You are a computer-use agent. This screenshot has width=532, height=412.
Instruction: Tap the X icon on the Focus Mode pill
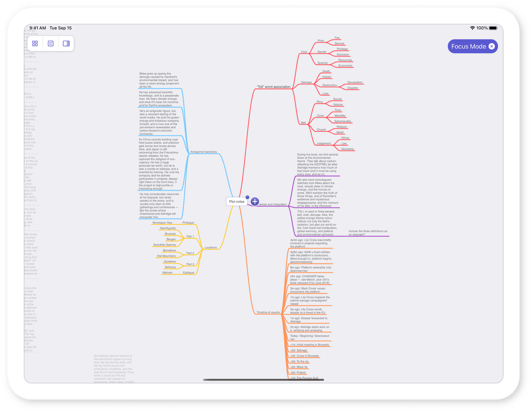tap(492, 46)
